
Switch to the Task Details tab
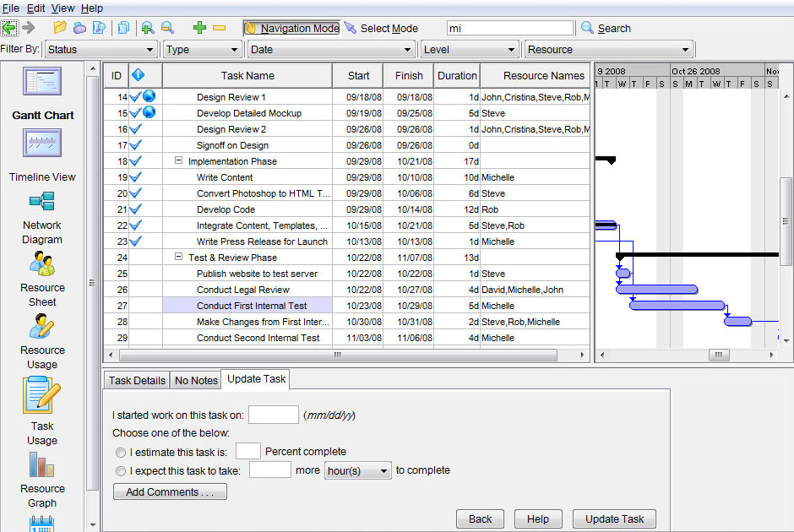137,380
